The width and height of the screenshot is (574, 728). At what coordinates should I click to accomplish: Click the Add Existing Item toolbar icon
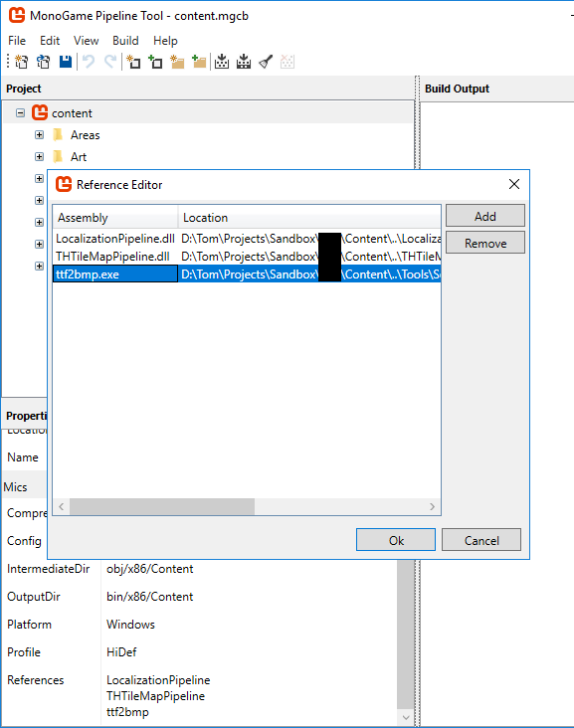155,62
